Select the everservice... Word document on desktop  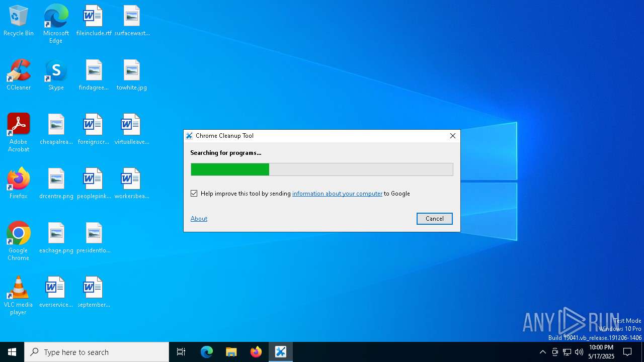pos(56,292)
